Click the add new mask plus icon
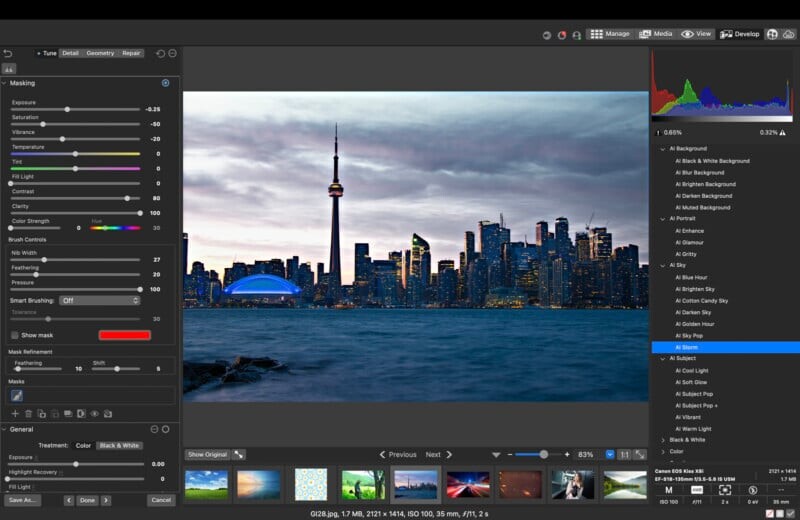Image resolution: width=800 pixels, height=520 pixels. point(14,413)
